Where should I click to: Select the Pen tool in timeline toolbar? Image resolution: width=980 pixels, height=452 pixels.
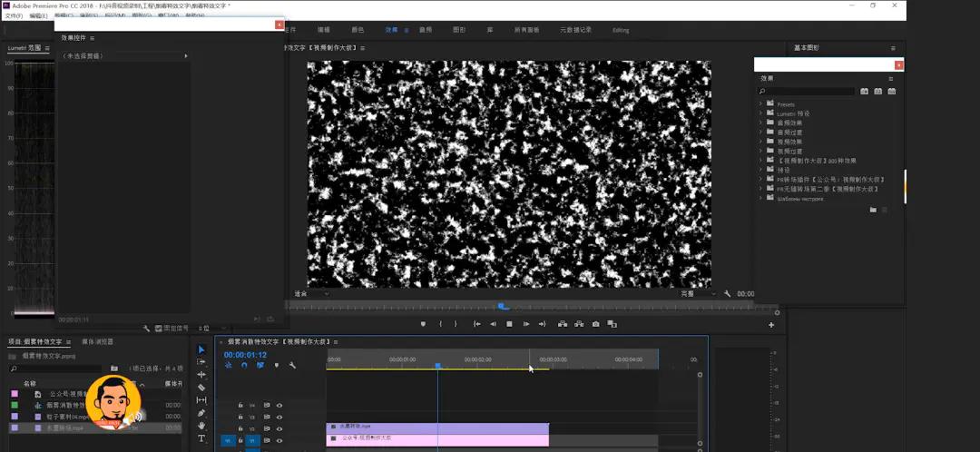tap(201, 413)
